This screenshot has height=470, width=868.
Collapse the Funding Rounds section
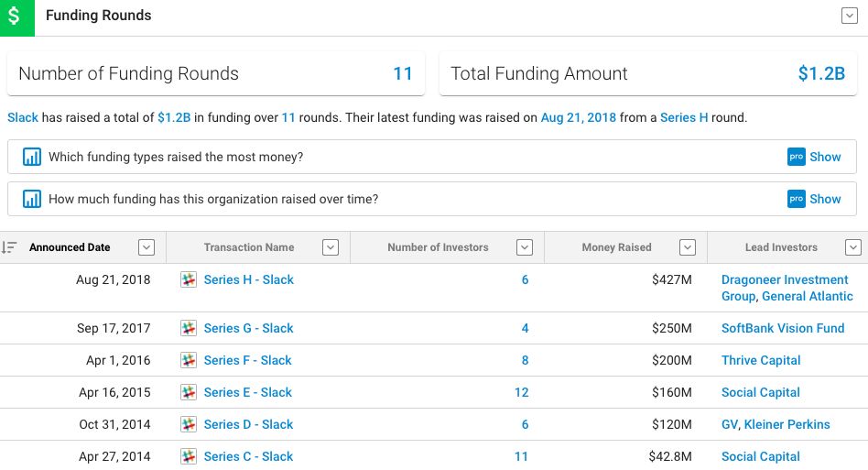click(x=849, y=16)
